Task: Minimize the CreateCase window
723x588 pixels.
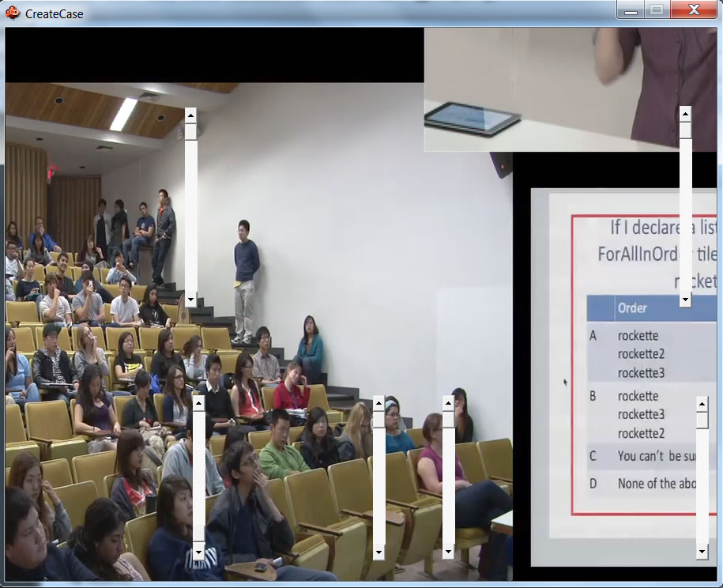Action: [631, 10]
